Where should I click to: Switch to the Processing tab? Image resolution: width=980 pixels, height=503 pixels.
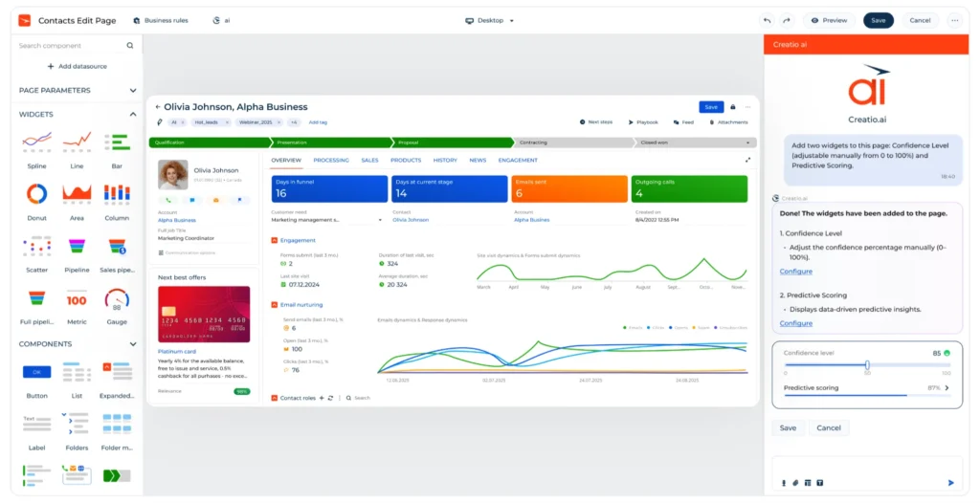click(331, 161)
